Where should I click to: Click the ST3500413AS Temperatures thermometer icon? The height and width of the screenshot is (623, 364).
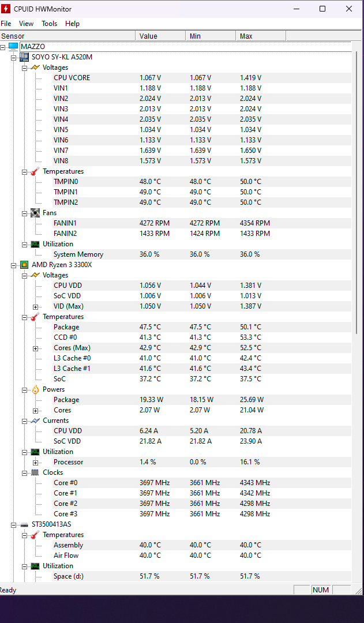click(x=35, y=535)
